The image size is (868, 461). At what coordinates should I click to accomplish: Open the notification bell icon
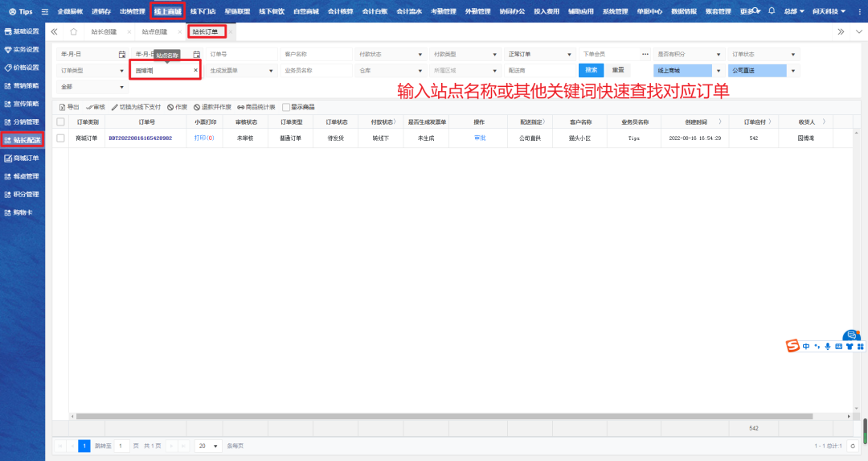[772, 11]
